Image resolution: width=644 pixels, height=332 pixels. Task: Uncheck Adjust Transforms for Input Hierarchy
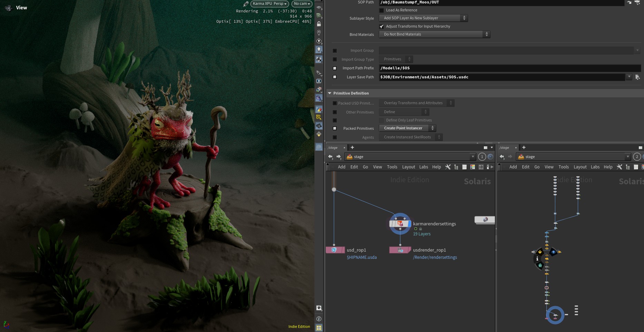click(381, 27)
